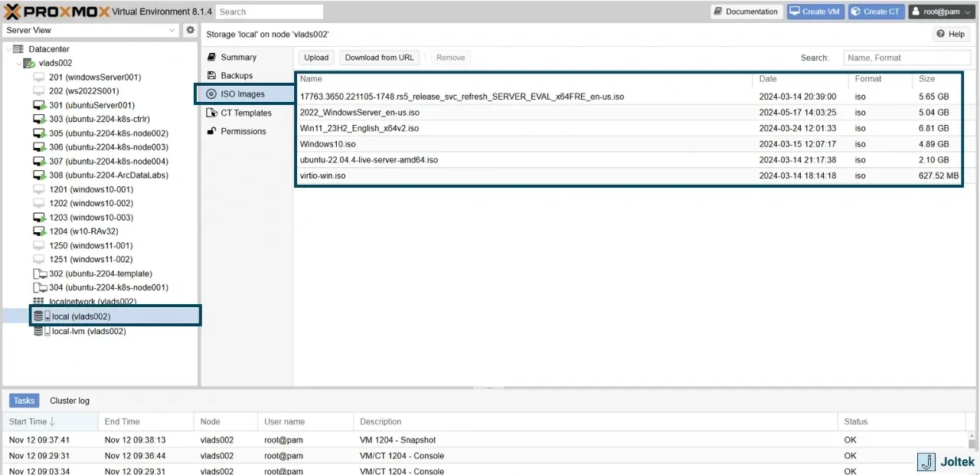Image resolution: width=980 pixels, height=475 pixels.
Task: Switch to the Cluster log tab
Action: [70, 401]
